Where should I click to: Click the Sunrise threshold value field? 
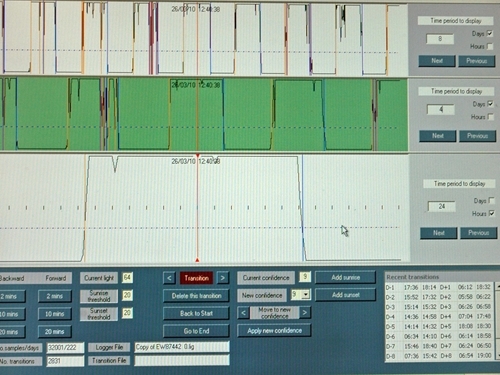(x=127, y=295)
